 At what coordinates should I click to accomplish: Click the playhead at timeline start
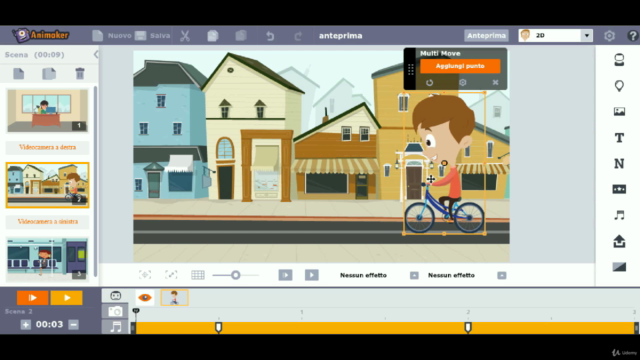pos(136,311)
